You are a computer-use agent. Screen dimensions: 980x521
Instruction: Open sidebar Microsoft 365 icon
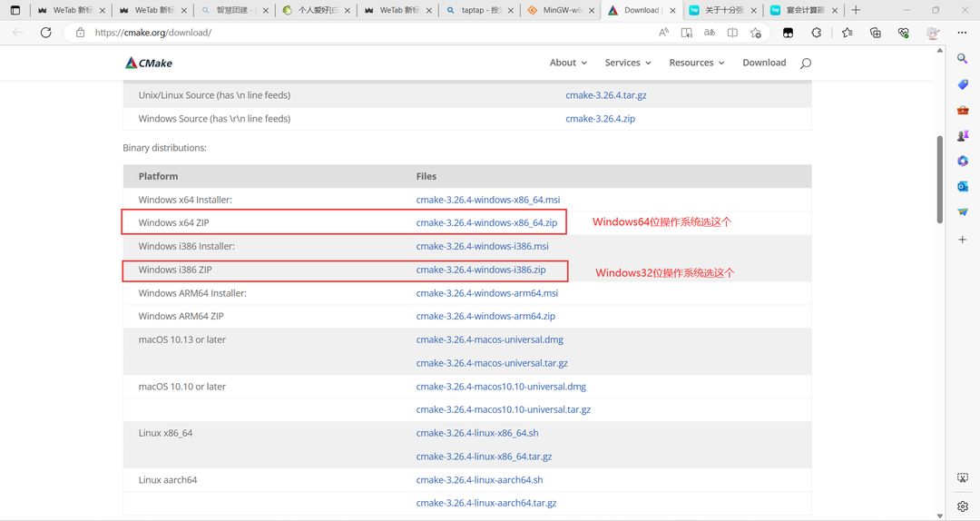(963, 162)
